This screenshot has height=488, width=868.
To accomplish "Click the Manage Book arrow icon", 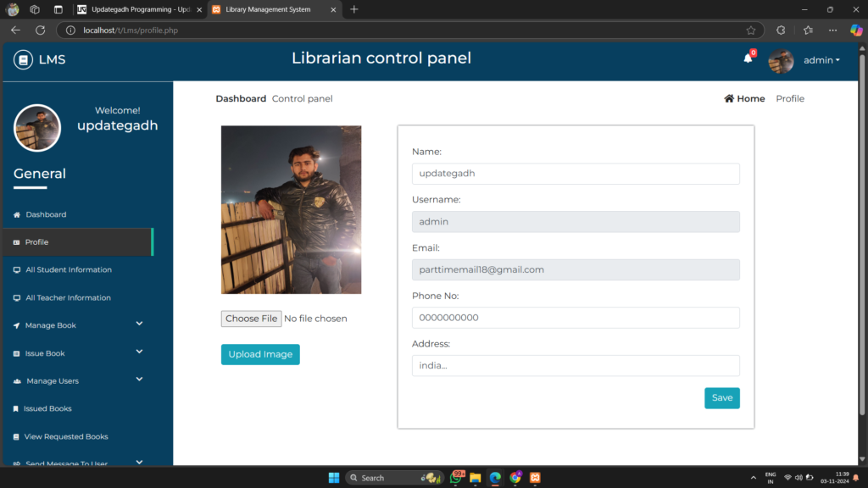I will [16, 325].
